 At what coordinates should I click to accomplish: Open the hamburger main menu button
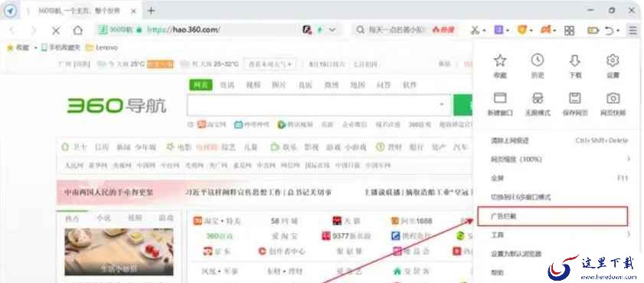[633, 30]
